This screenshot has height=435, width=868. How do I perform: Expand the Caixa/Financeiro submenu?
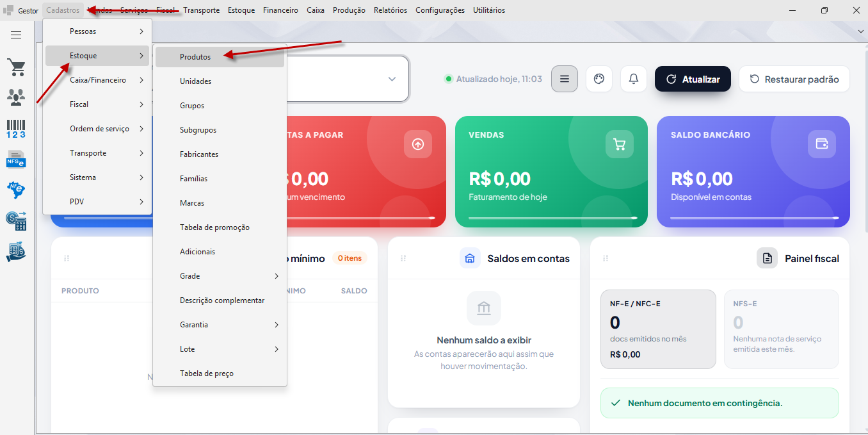(x=97, y=80)
